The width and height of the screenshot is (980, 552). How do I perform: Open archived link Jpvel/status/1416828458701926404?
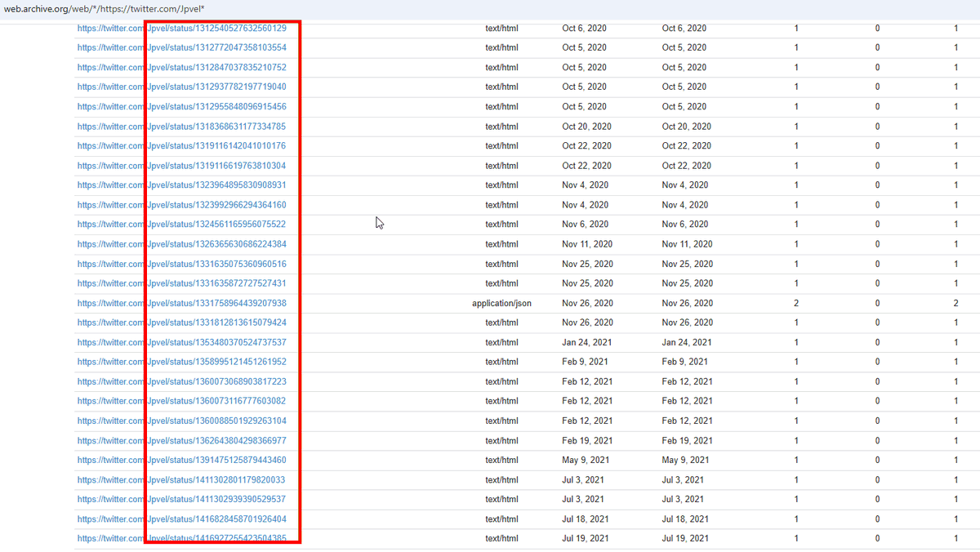pos(182,519)
